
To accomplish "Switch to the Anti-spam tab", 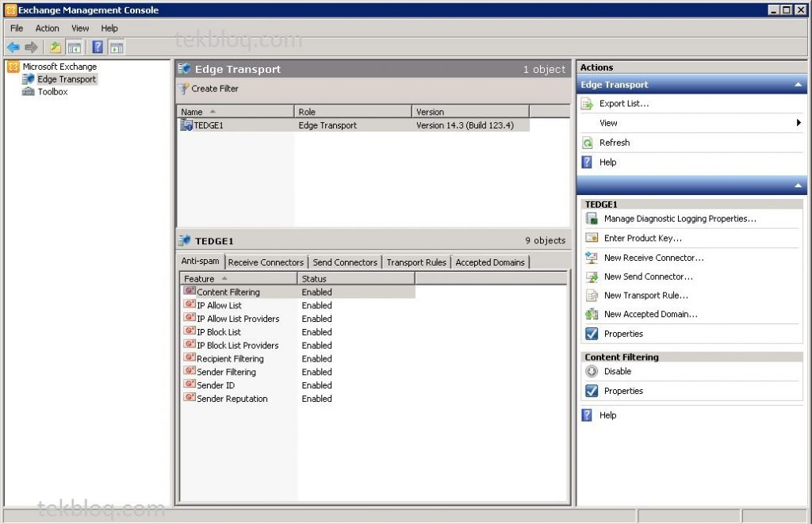I will 201,261.
